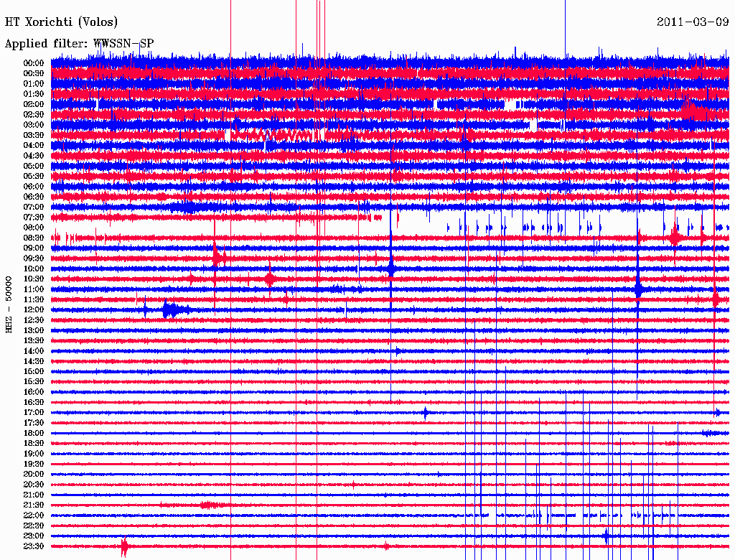Select the 07:30 time label
Image resolution: width=735 pixels, height=560 pixels.
click(34, 218)
